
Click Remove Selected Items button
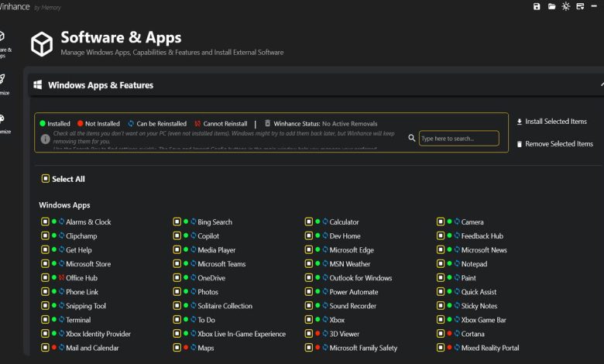point(554,144)
